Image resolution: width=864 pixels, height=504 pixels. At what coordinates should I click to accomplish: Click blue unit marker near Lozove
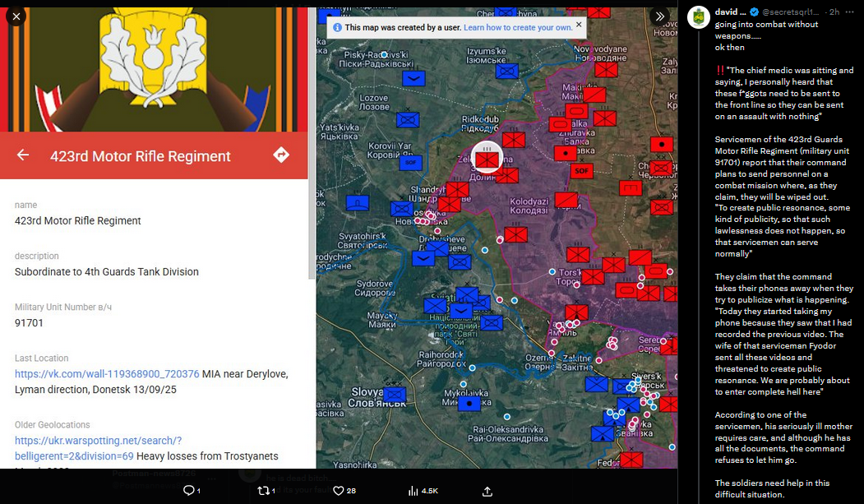click(x=408, y=119)
